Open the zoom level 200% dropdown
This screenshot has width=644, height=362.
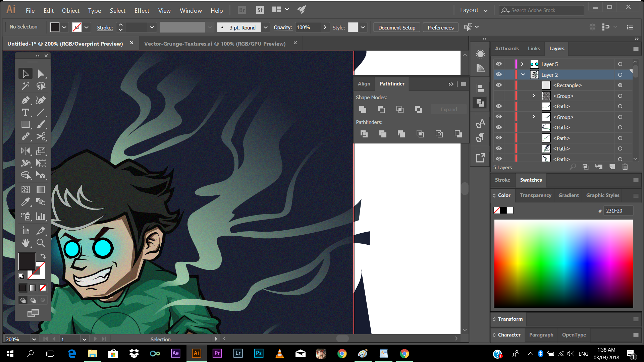click(x=34, y=339)
